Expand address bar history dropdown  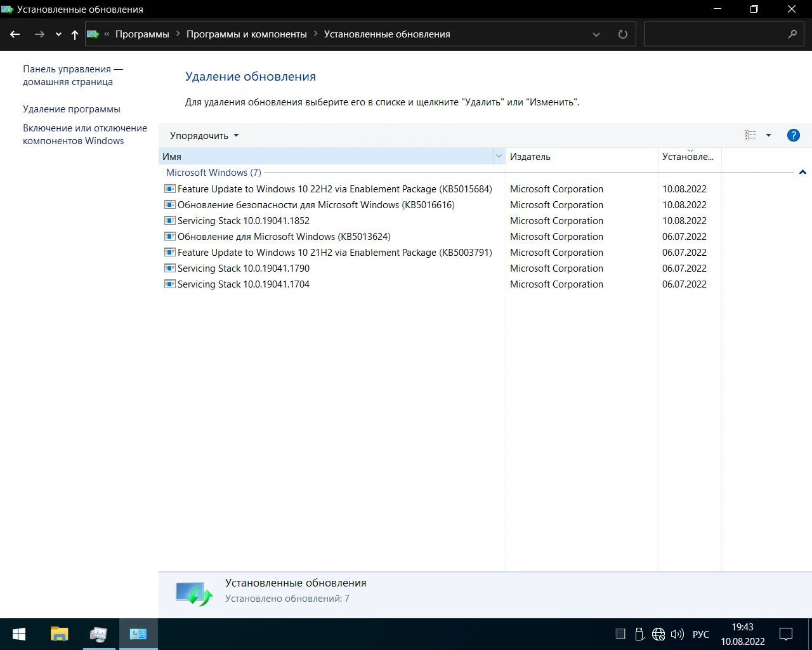tap(596, 35)
